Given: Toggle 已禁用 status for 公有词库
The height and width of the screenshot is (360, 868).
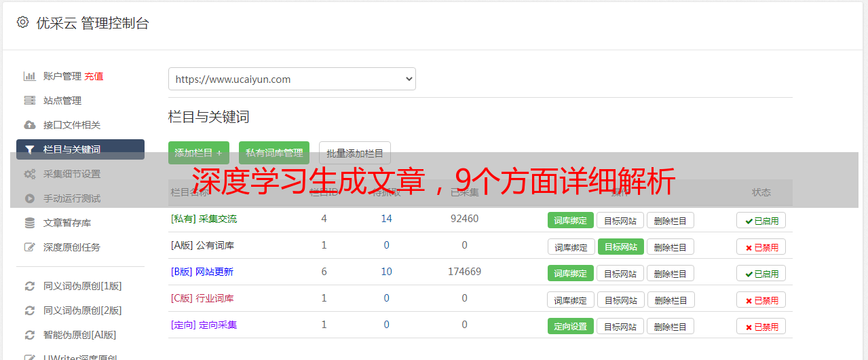Looking at the screenshot, I should (761, 247).
